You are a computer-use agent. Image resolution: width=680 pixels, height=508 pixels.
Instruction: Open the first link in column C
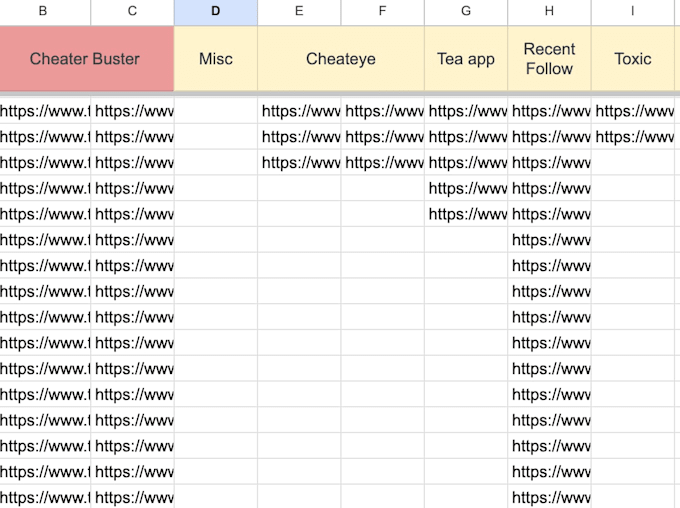tap(134, 111)
